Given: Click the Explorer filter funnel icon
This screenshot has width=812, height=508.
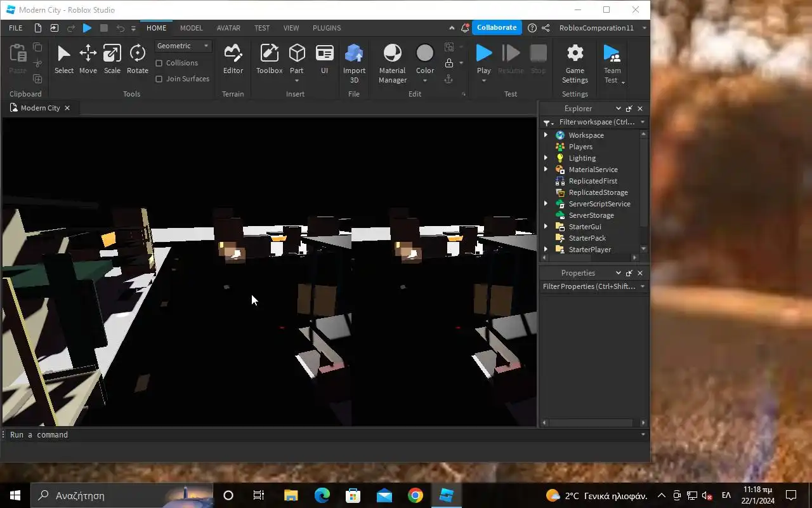Looking at the screenshot, I should point(547,123).
